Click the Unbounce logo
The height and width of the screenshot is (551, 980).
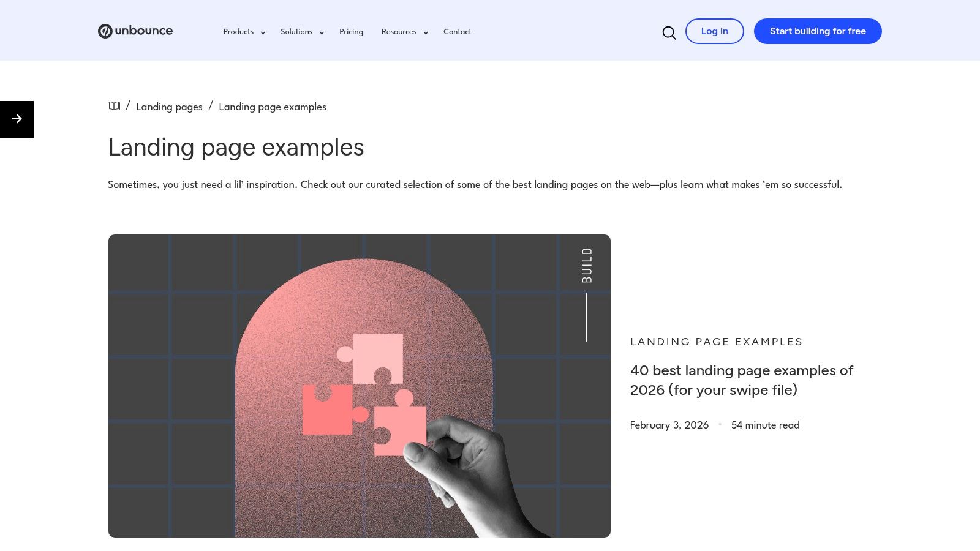(x=135, y=31)
